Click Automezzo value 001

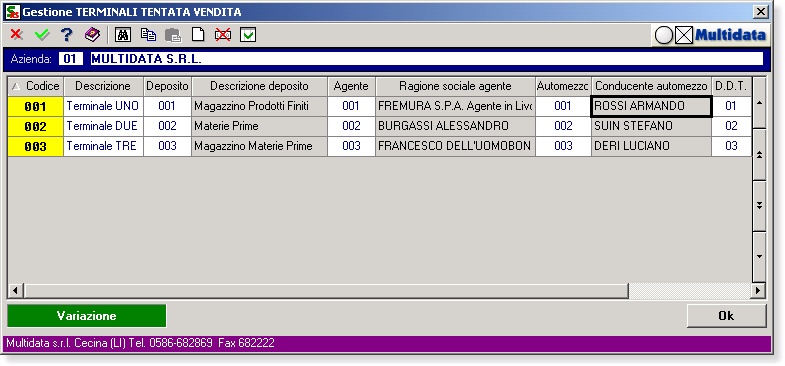tap(563, 106)
